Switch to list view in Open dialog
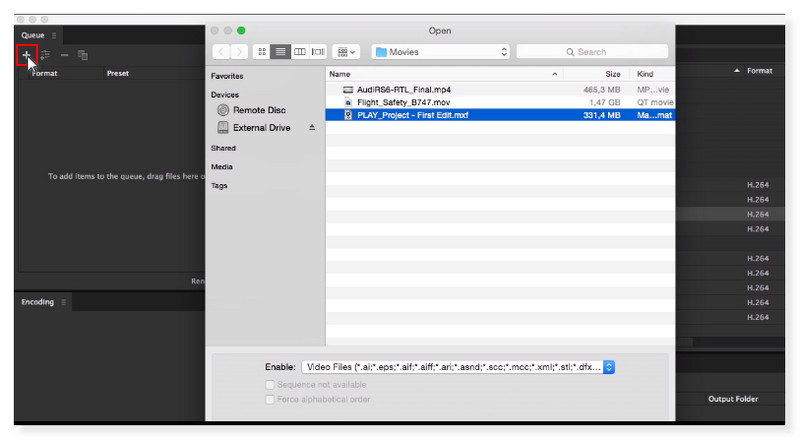 (x=280, y=52)
